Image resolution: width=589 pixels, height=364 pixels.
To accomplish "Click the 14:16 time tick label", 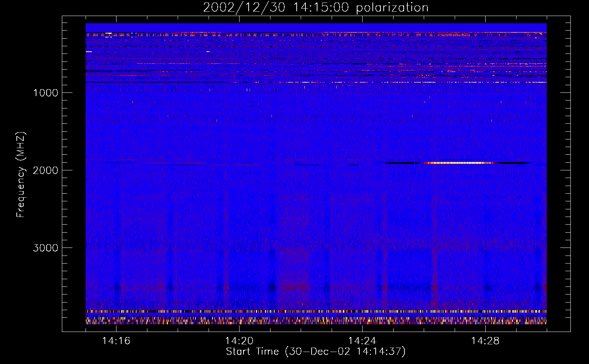I will 116,341.
